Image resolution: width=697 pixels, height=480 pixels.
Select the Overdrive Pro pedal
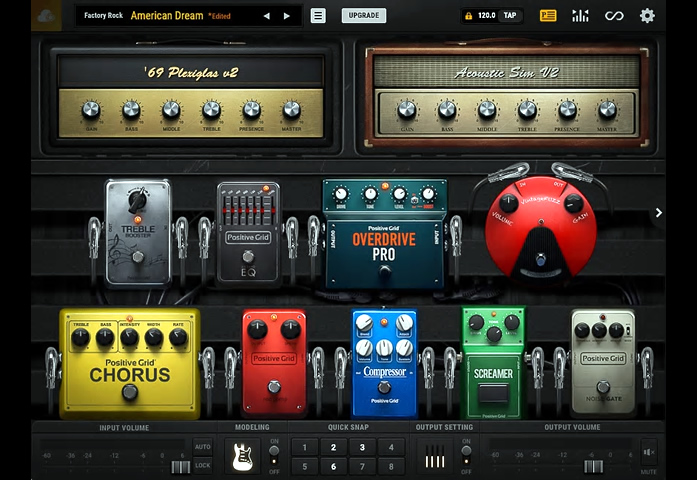tap(385, 234)
